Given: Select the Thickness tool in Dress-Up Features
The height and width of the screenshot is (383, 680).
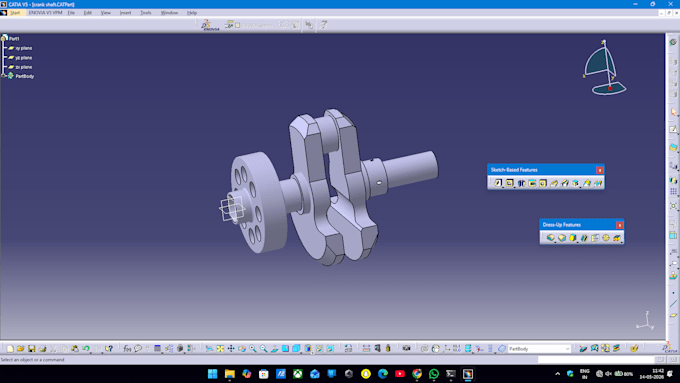Looking at the screenshot, I should click(x=595, y=238).
